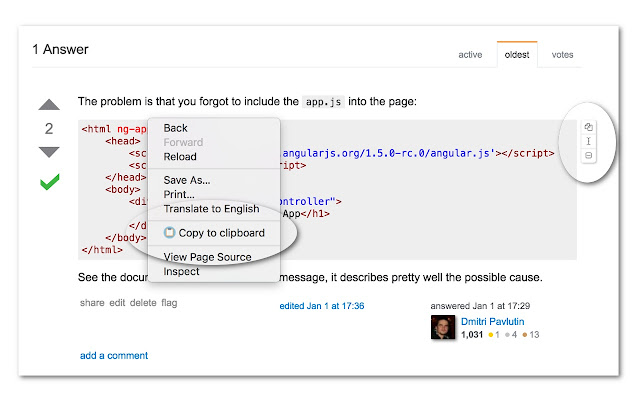
Task: Choose Reload in the context menu
Action: click(x=180, y=157)
